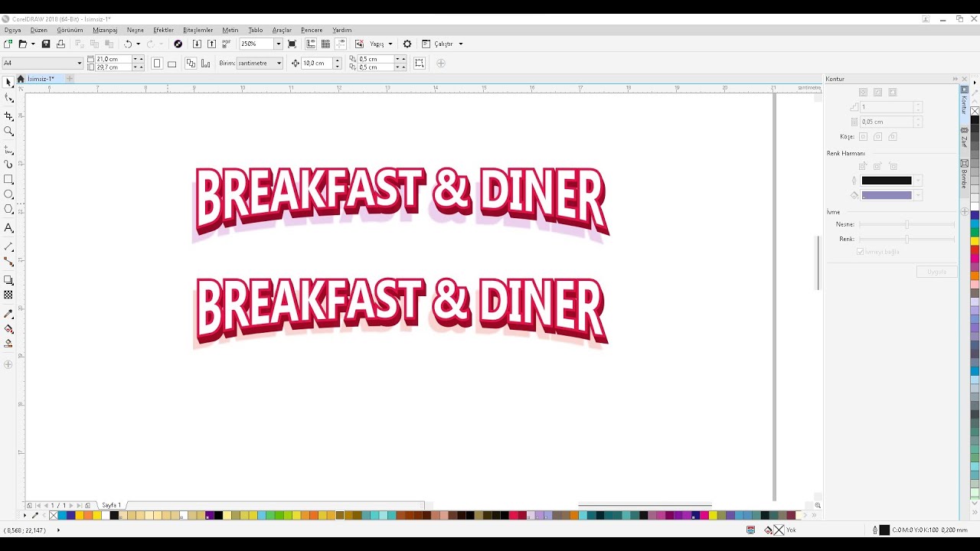Select the Shape edit tool
Viewport: 980px width, 551px height.
pos(8,98)
